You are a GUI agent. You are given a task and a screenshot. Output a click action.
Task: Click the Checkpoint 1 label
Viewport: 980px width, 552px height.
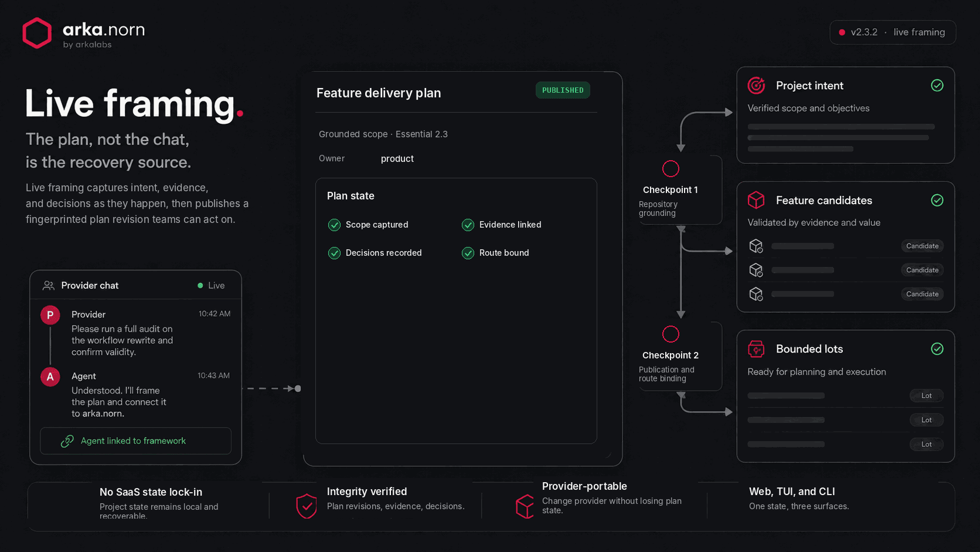(671, 190)
